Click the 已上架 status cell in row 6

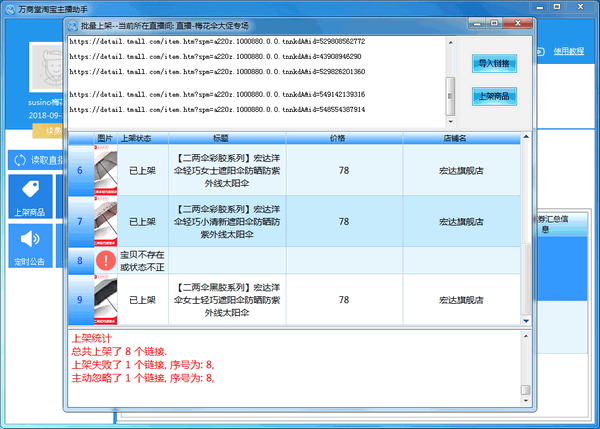pos(143,170)
